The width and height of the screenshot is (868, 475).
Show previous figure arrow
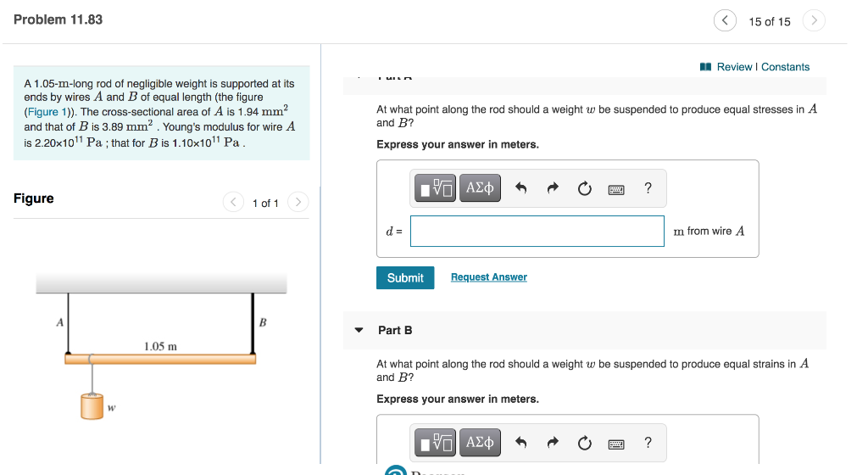coord(233,202)
